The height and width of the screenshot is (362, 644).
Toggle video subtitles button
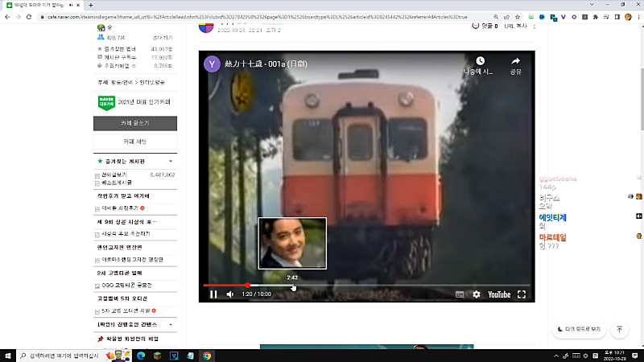pos(460,294)
